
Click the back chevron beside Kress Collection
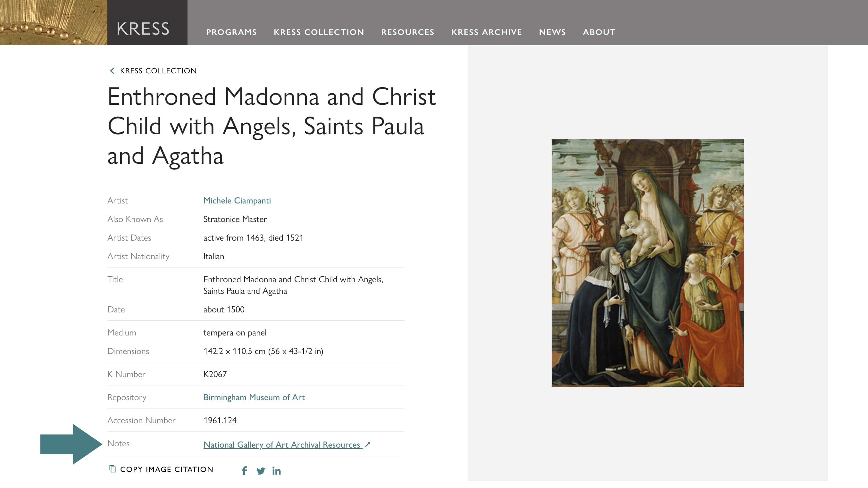coord(112,71)
